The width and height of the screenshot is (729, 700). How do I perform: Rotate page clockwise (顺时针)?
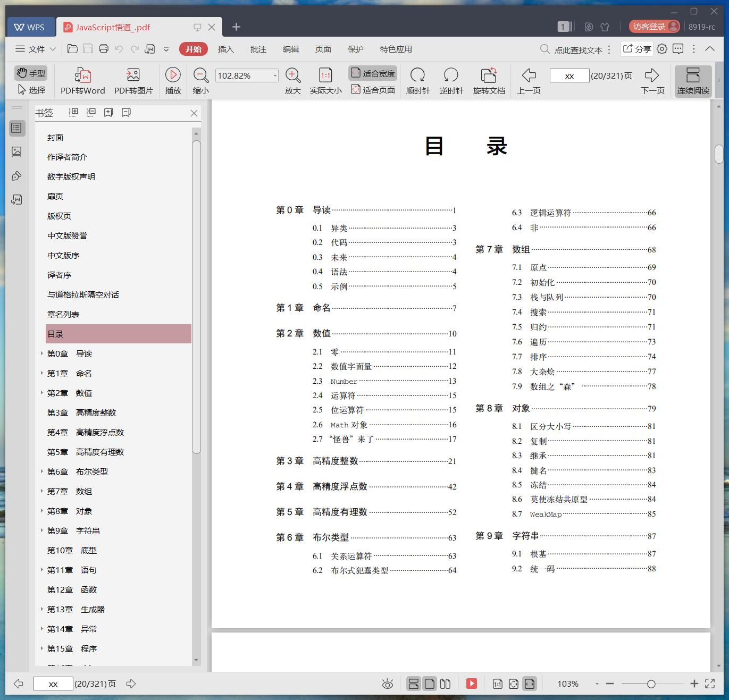pos(417,81)
